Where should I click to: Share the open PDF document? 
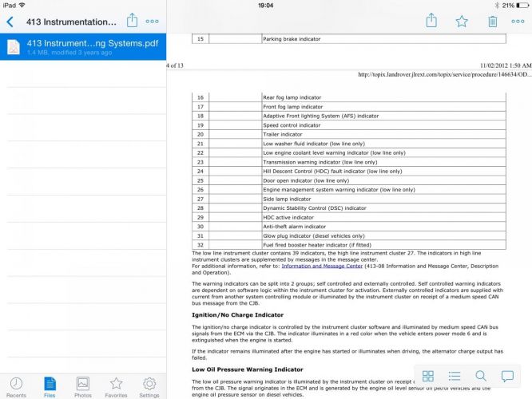(431, 20)
